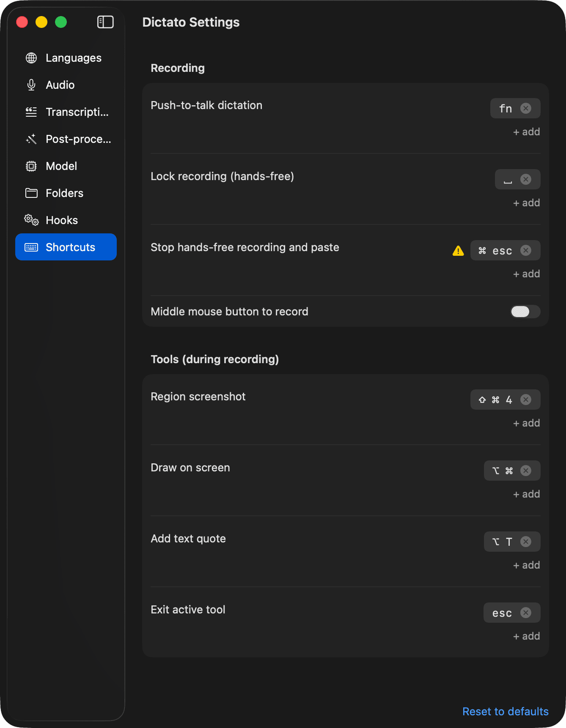Click the green window zoom button

point(61,22)
